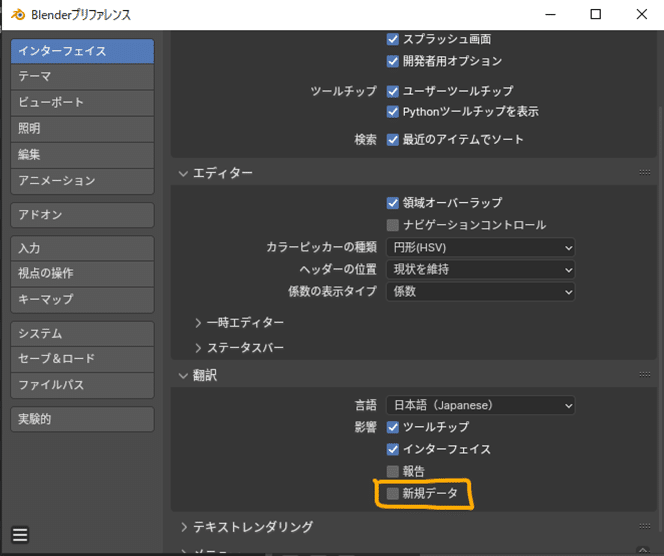Click the Blender logo in title bar
664x556 pixels.
pos(18,15)
